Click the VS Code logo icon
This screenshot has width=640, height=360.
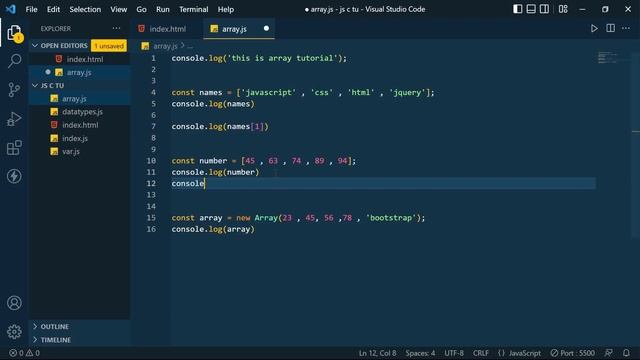[x=11, y=9]
